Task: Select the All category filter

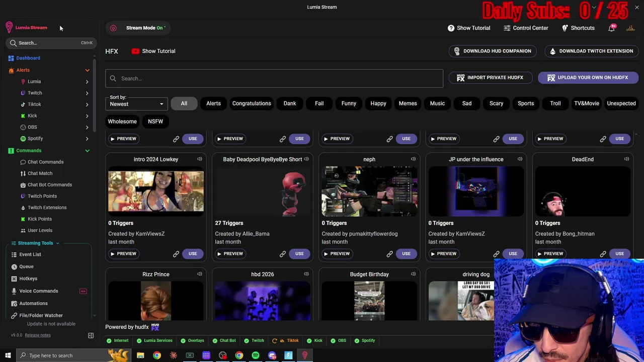Action: click(x=184, y=104)
